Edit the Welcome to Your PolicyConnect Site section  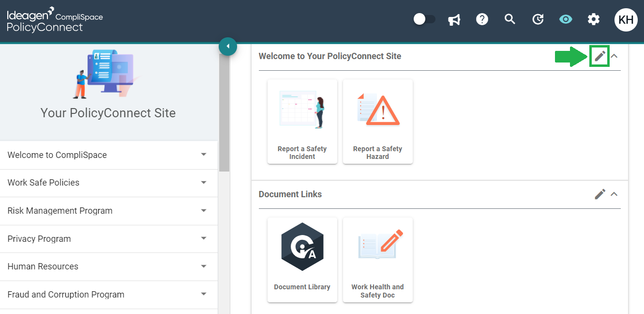[x=600, y=56]
